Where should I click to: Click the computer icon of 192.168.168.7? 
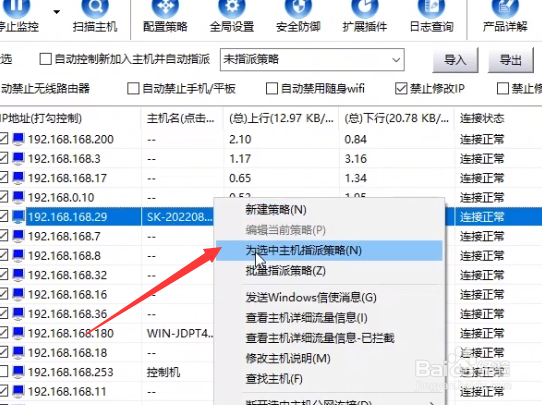pyautogui.click(x=18, y=236)
